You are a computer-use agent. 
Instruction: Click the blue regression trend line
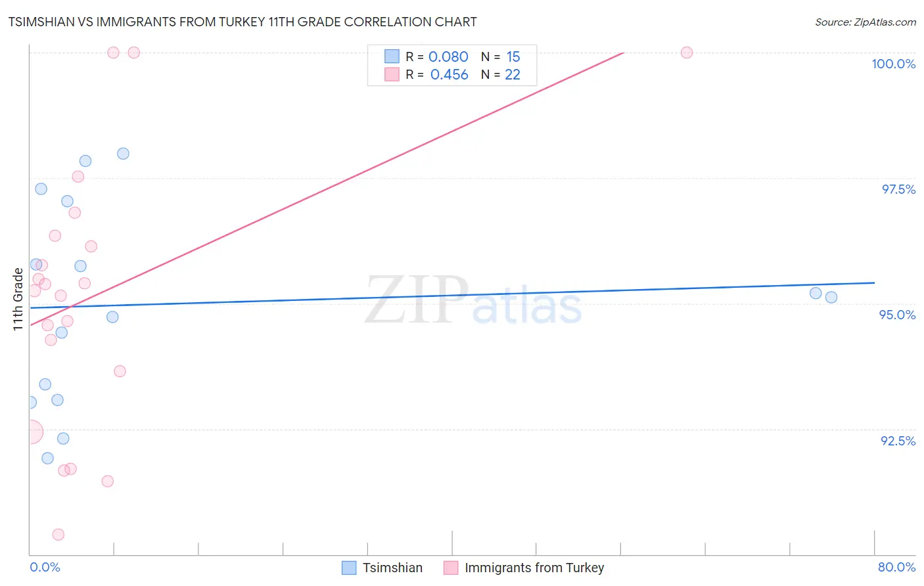[x=452, y=295]
